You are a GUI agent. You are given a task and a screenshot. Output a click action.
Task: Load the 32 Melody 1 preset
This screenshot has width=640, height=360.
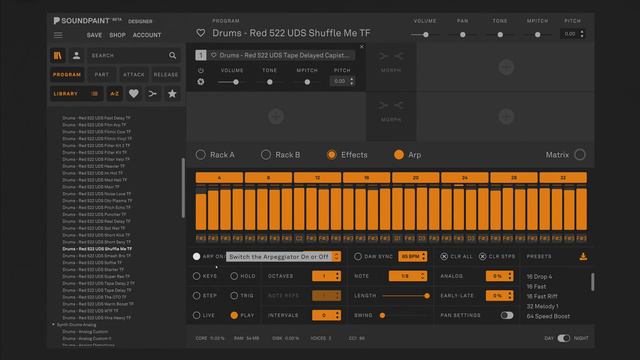pos(542,306)
